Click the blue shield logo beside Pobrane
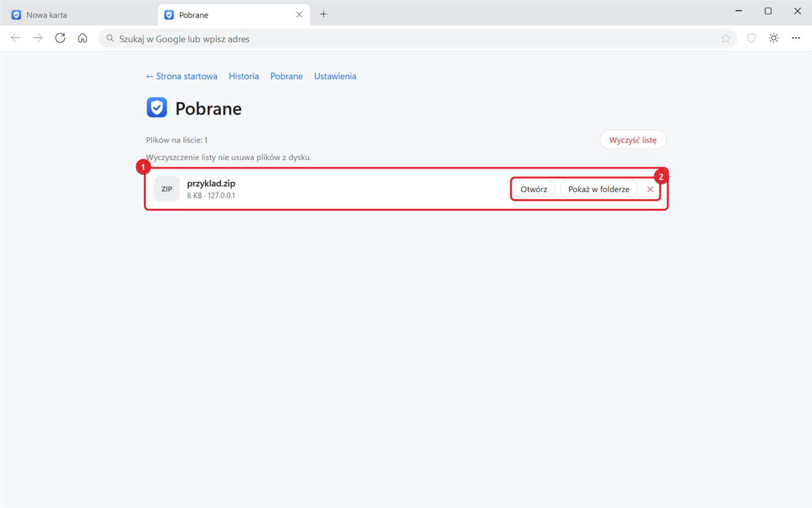 click(157, 107)
